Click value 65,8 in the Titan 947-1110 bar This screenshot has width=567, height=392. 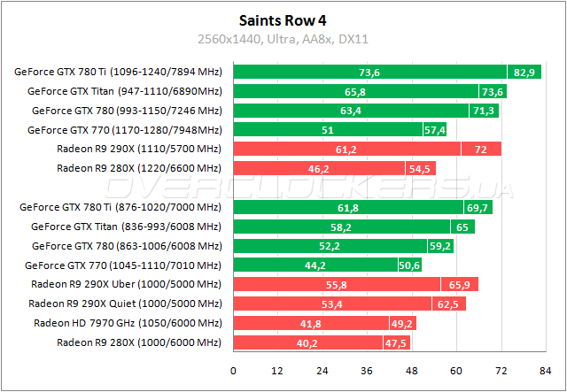tap(355, 92)
